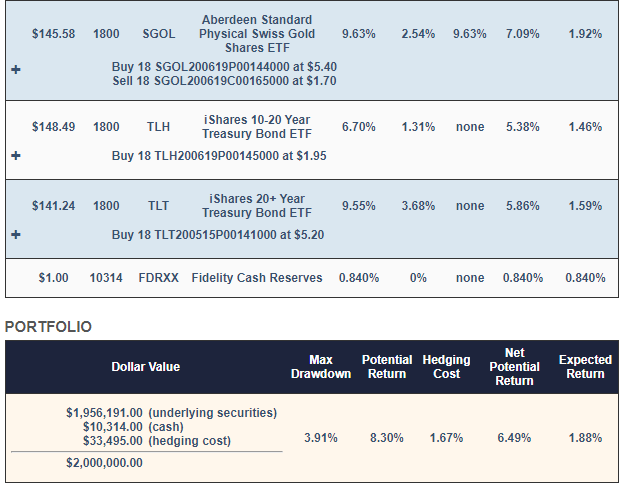This screenshot has width=625, height=489.
Task: Click the Net Potential Return column header
Action: tap(515, 367)
